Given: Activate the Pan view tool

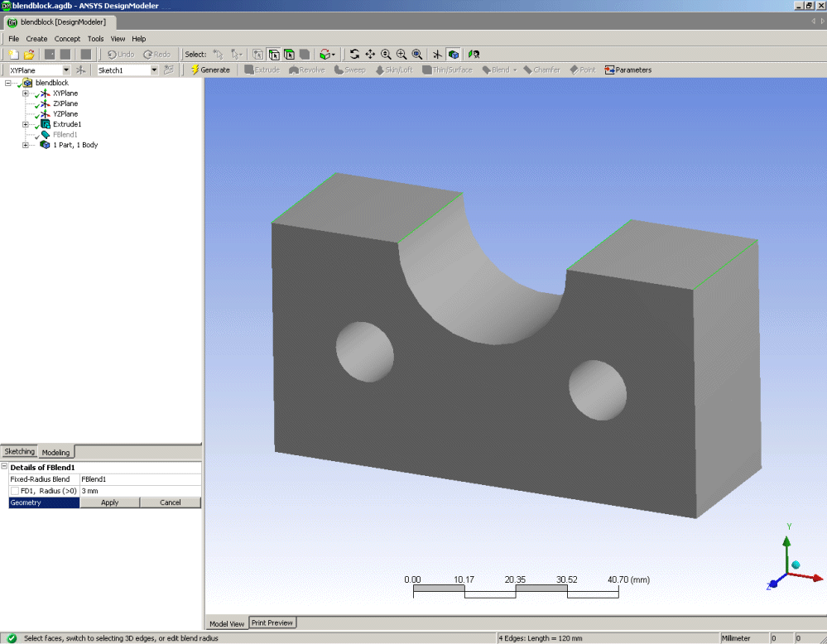Looking at the screenshot, I should (x=370, y=54).
